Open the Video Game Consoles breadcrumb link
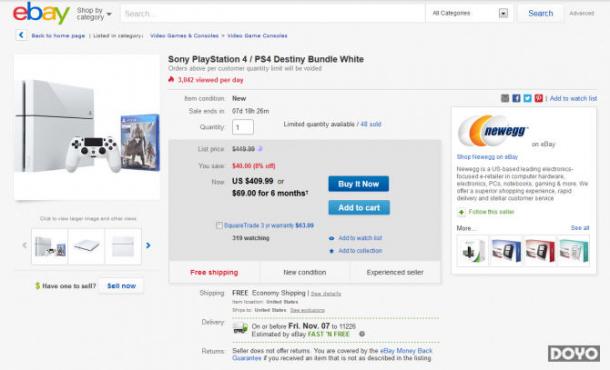610x370 pixels. [x=258, y=36]
